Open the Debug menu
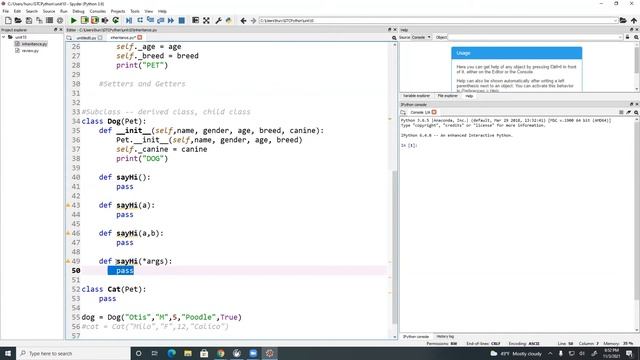Viewport: 640px width, 360px height. [78, 11]
